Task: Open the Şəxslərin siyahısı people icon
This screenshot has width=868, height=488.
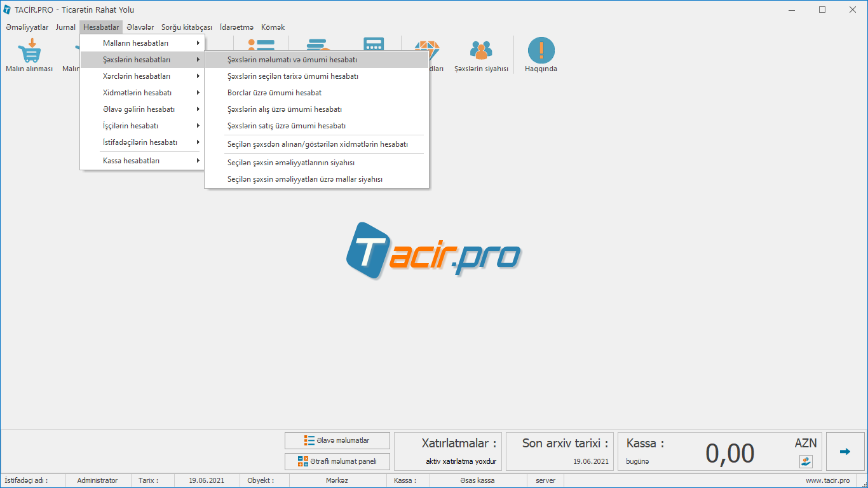Action: tap(481, 51)
